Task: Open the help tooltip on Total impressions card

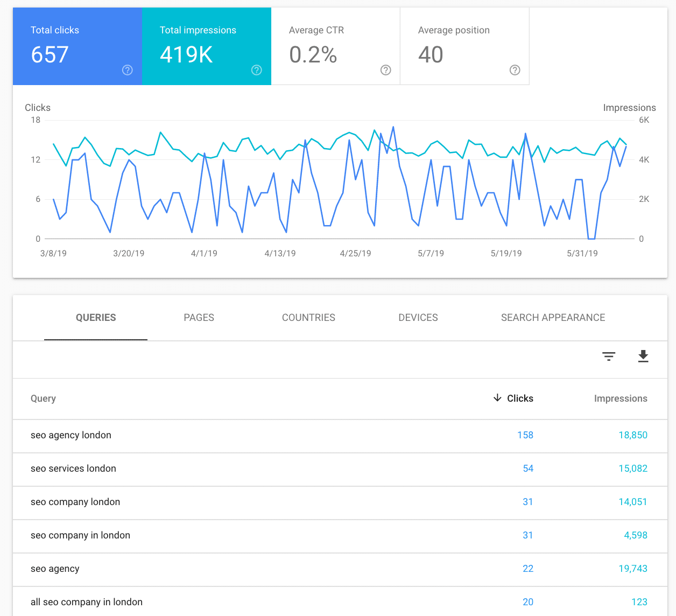Action: [x=256, y=70]
